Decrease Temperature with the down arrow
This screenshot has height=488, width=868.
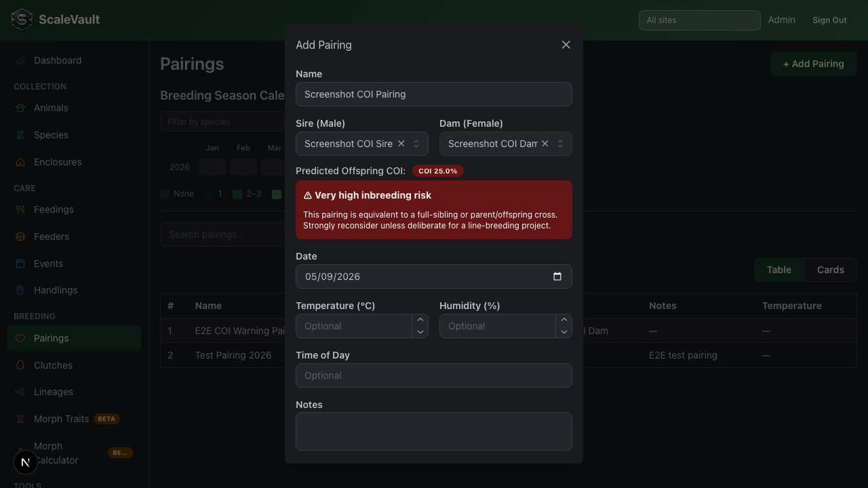click(x=420, y=332)
